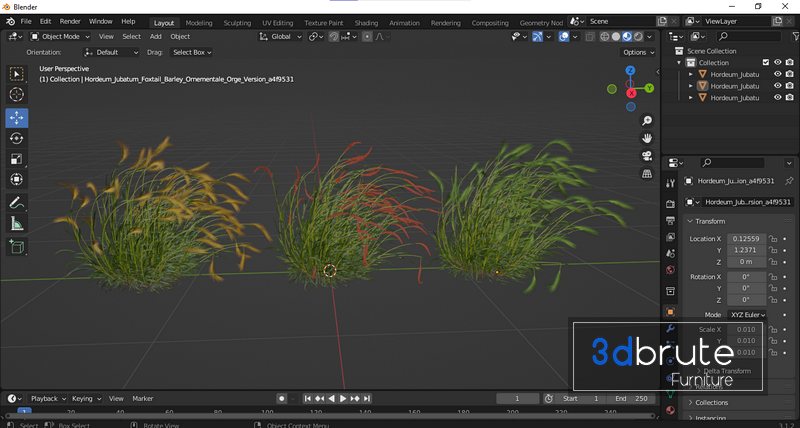Viewport: 800px width, 428px height.
Task: Activate the Move tool
Action: pos(17,118)
